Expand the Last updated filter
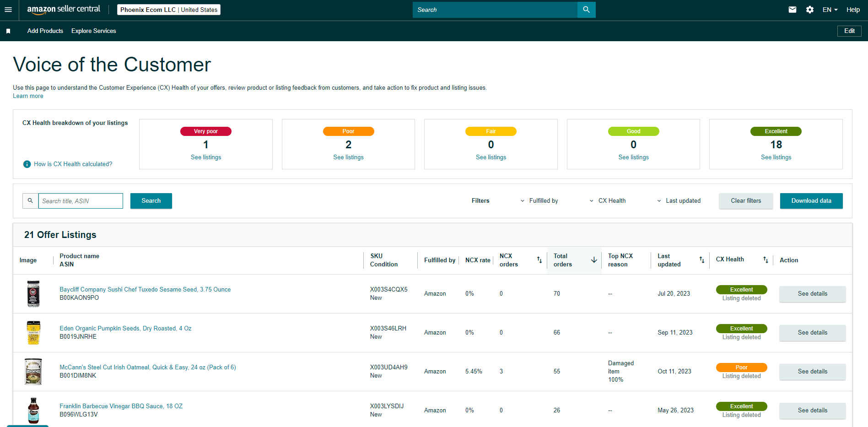 [x=679, y=201]
